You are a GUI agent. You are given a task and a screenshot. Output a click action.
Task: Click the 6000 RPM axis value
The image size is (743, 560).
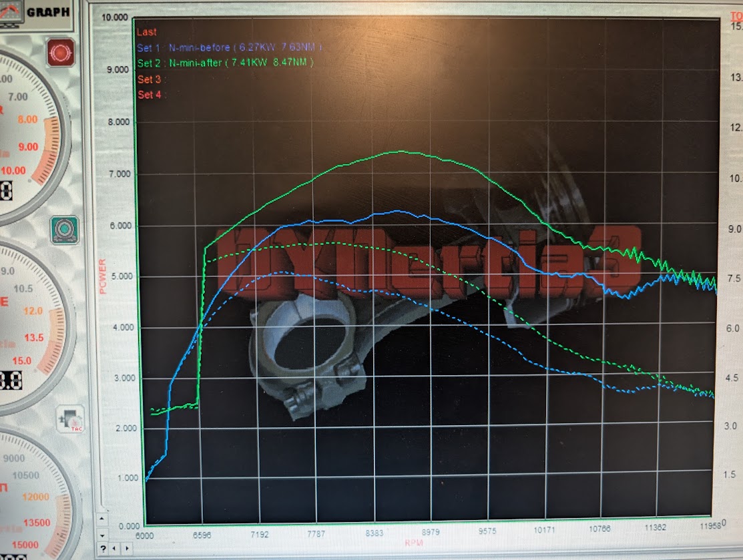[144, 535]
